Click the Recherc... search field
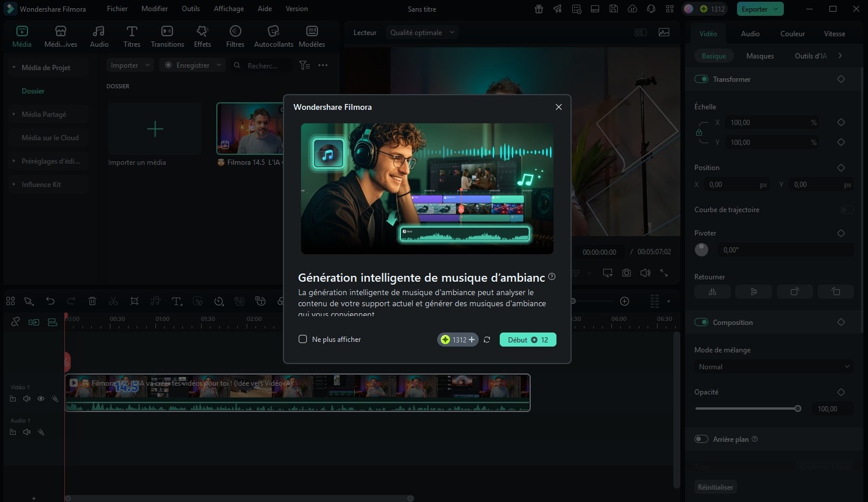This screenshot has width=868, height=502. tap(262, 65)
